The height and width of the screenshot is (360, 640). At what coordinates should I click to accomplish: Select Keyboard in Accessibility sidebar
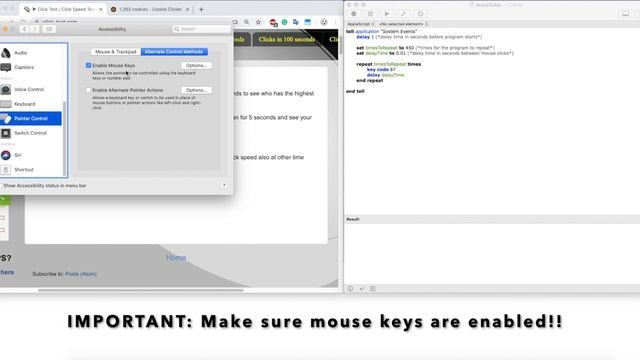pos(31,104)
